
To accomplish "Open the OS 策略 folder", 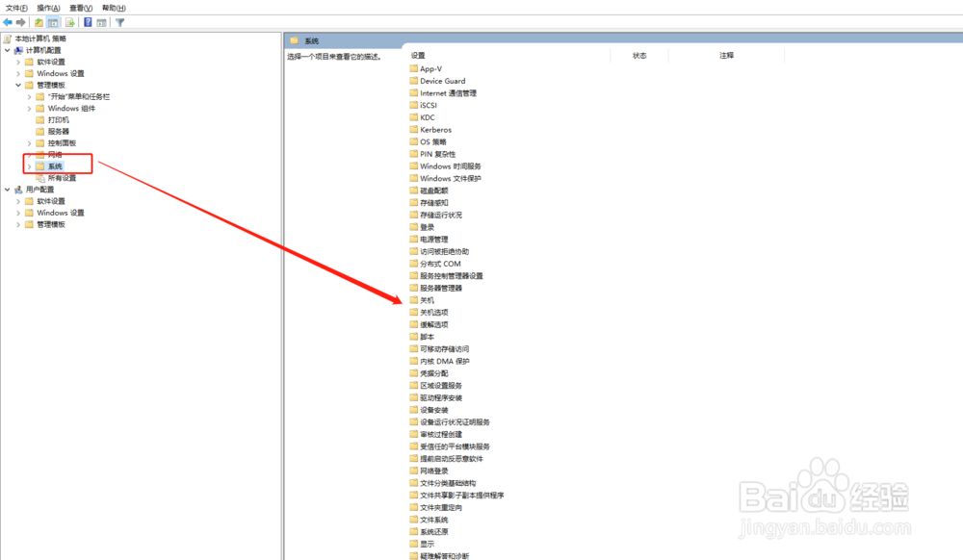I will point(433,141).
